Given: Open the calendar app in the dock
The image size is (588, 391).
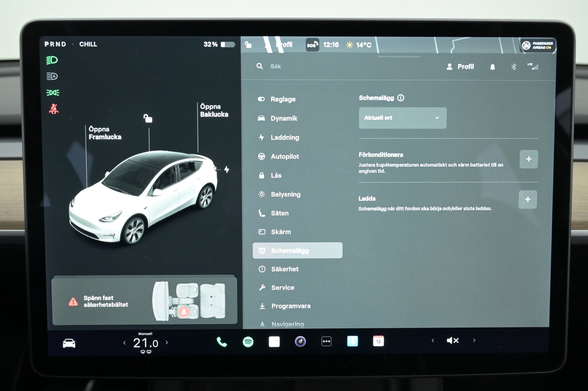Looking at the screenshot, I should (x=378, y=341).
